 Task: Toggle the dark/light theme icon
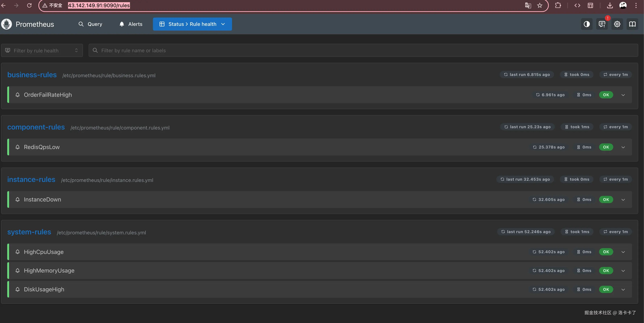(x=586, y=24)
